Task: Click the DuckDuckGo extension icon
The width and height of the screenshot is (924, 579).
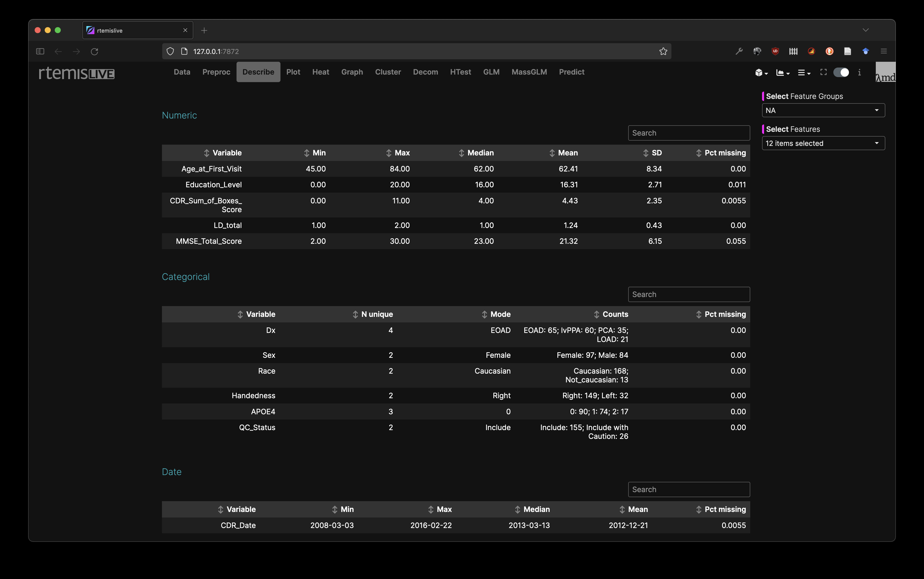Action: tap(829, 51)
